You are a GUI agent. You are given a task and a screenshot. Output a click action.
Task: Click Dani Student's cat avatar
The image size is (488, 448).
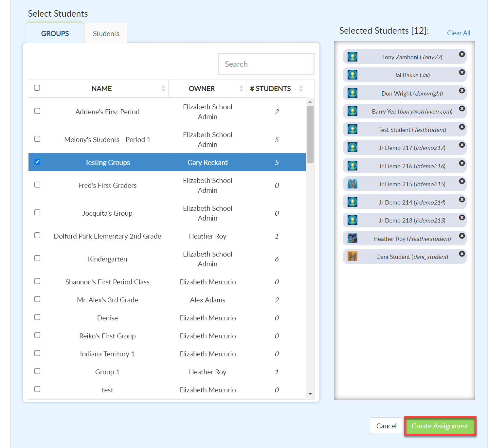pos(352,257)
